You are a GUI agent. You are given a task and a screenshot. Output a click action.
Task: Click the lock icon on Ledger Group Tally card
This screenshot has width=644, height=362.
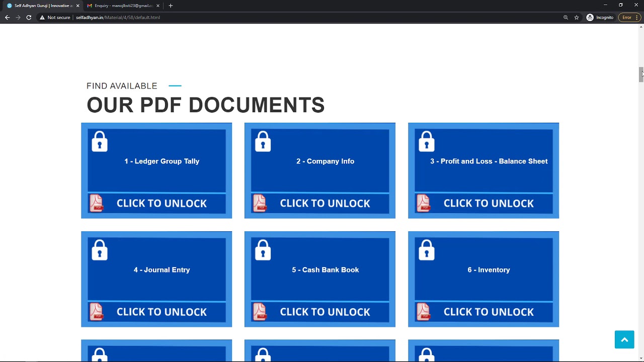click(100, 141)
